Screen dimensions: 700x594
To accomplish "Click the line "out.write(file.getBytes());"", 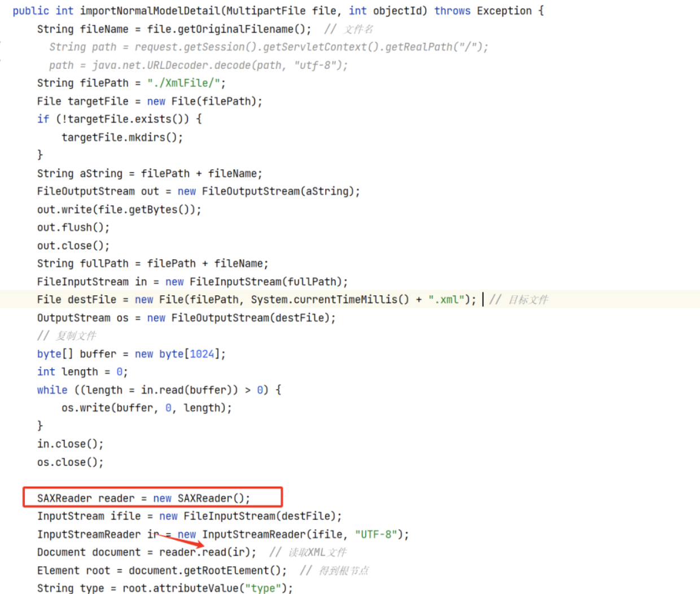I will click(x=119, y=209).
